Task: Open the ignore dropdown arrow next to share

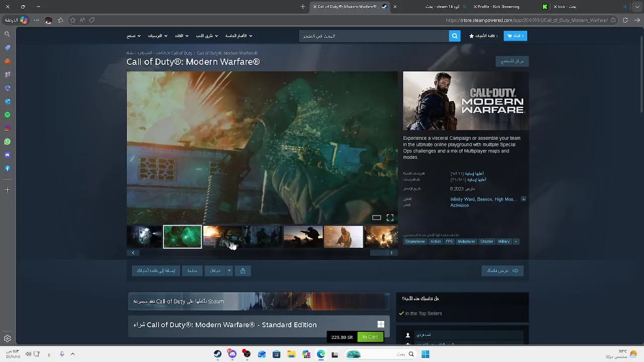Action: [229, 270]
